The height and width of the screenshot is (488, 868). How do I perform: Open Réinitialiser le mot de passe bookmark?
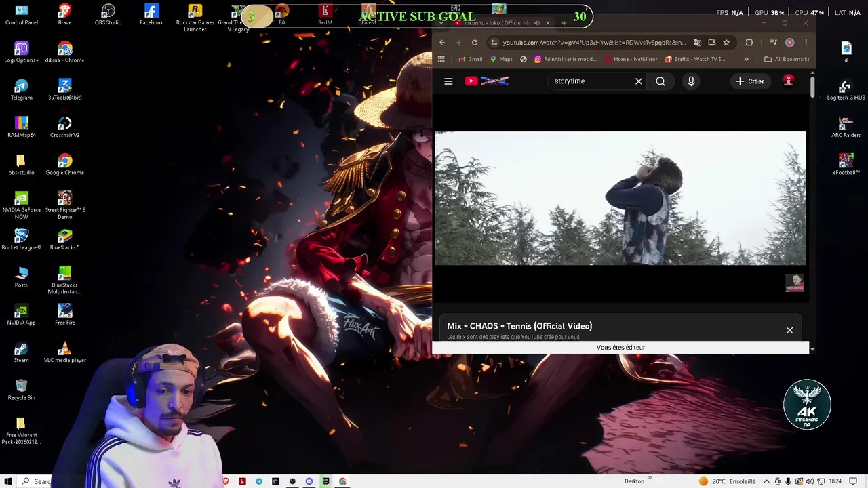[566, 59]
